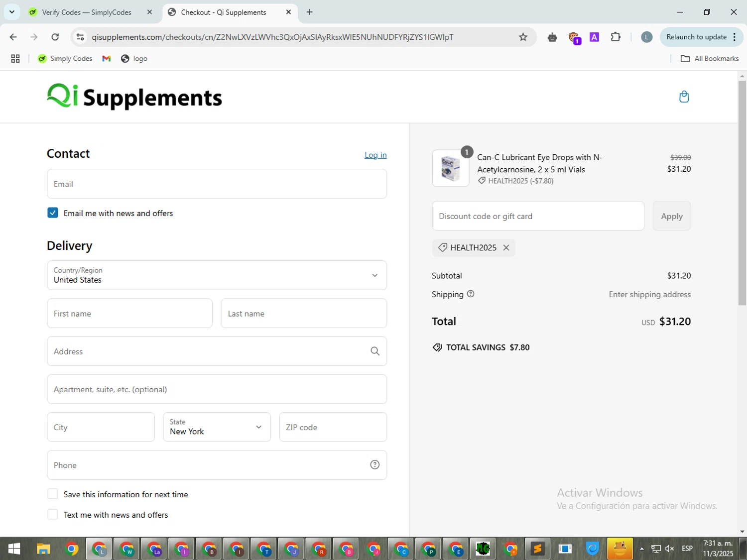Expand the Country/Region dropdown
Image resolution: width=747 pixels, height=560 pixels.
point(217,275)
